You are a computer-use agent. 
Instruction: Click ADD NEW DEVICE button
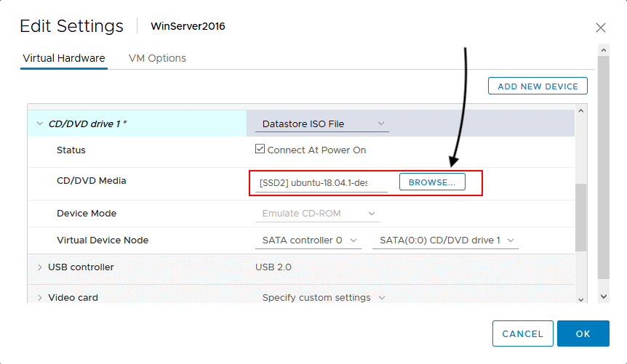click(x=538, y=86)
